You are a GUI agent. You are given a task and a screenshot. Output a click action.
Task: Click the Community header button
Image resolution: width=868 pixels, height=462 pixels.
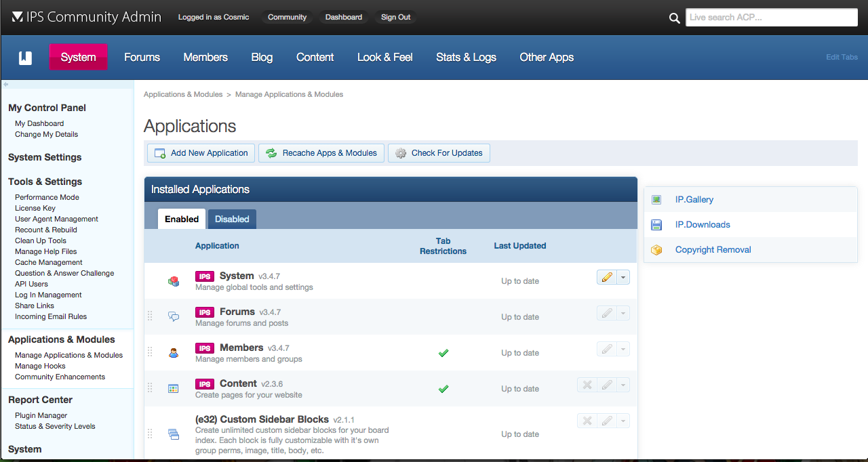287,17
